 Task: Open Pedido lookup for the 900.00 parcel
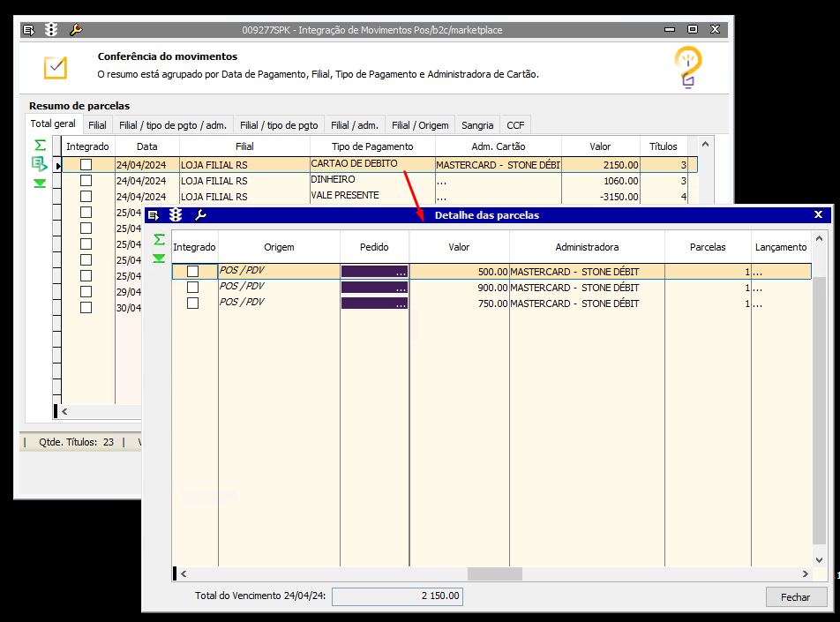coord(401,289)
